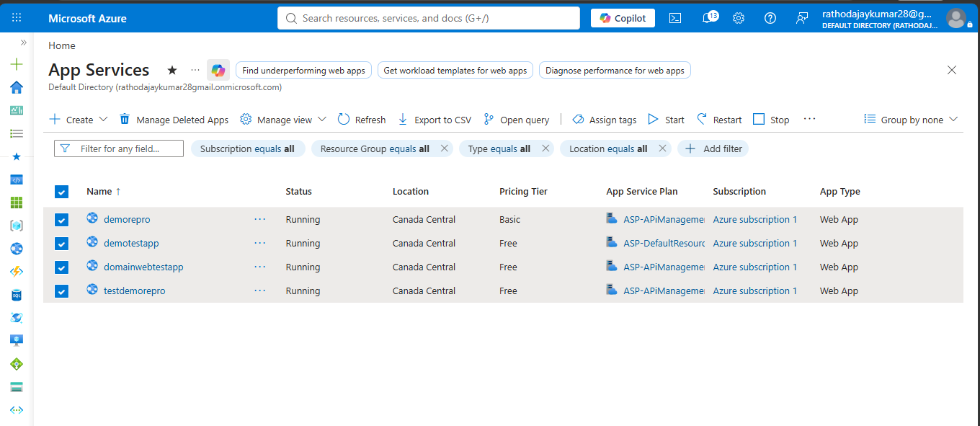
Task: Click Start in the toolbar
Action: pos(667,120)
